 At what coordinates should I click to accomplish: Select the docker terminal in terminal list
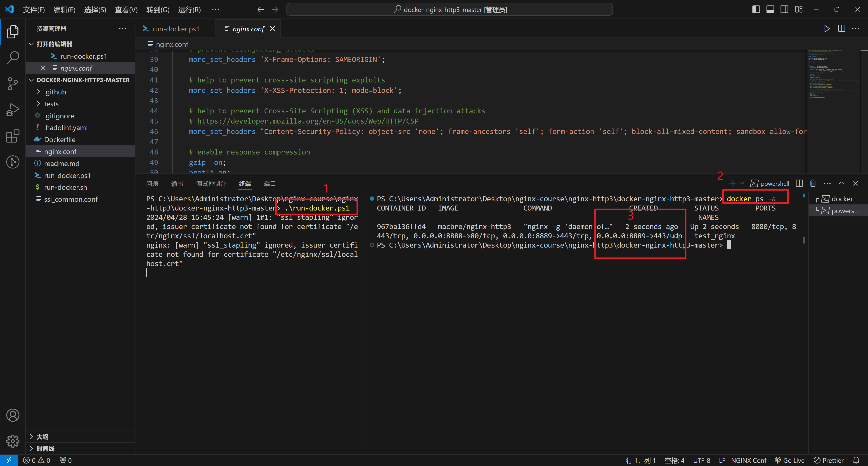coord(838,199)
